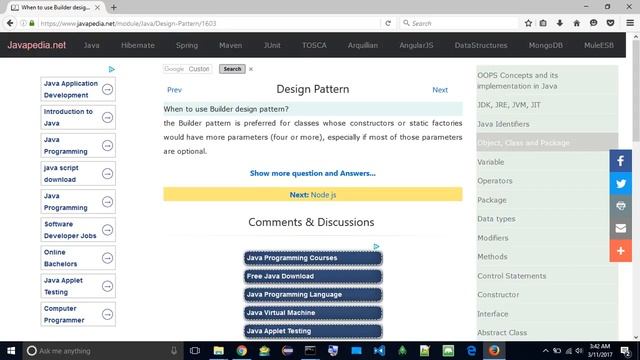This screenshot has height=360, width=640.
Task: Open Free Java Download ad
Action: point(313,276)
